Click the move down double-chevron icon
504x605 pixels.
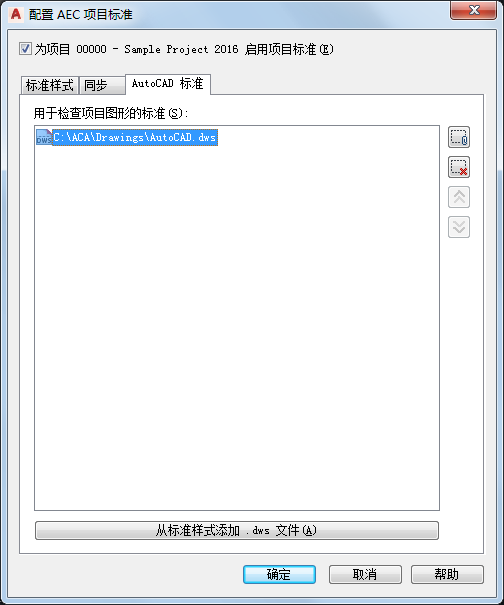458,227
